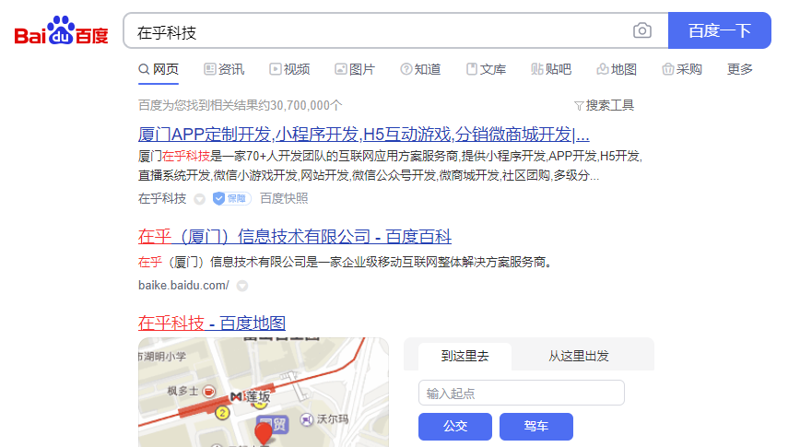
Task: Switch to the 视频 tab
Action: [x=289, y=69]
